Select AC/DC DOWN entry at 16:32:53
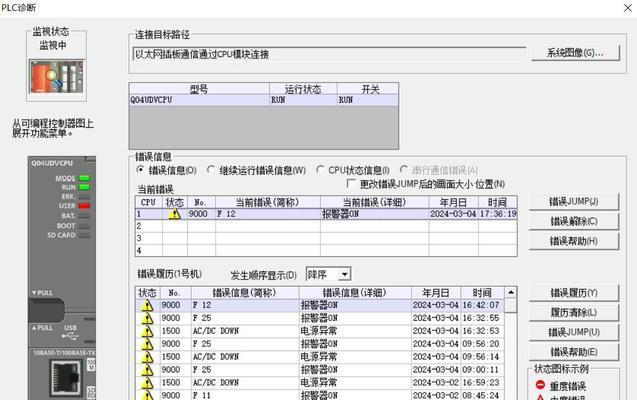Screen dimensions: 637x400 pyautogui.click(x=320, y=331)
